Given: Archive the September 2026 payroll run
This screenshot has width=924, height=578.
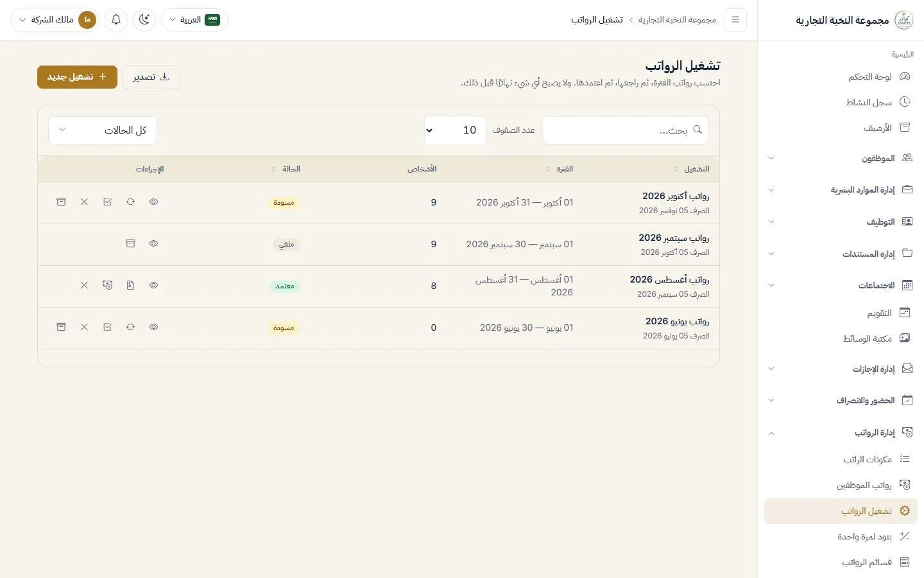Looking at the screenshot, I should coord(130,243).
